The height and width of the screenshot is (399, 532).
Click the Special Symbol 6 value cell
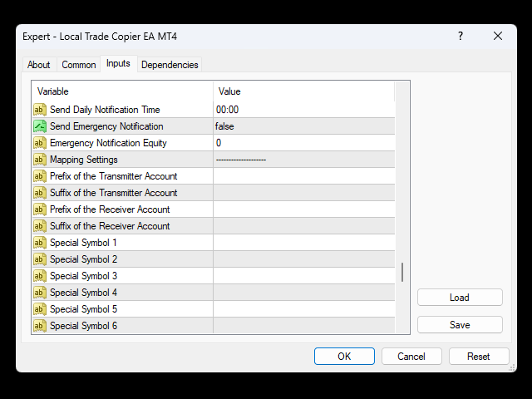pyautogui.click(x=304, y=326)
